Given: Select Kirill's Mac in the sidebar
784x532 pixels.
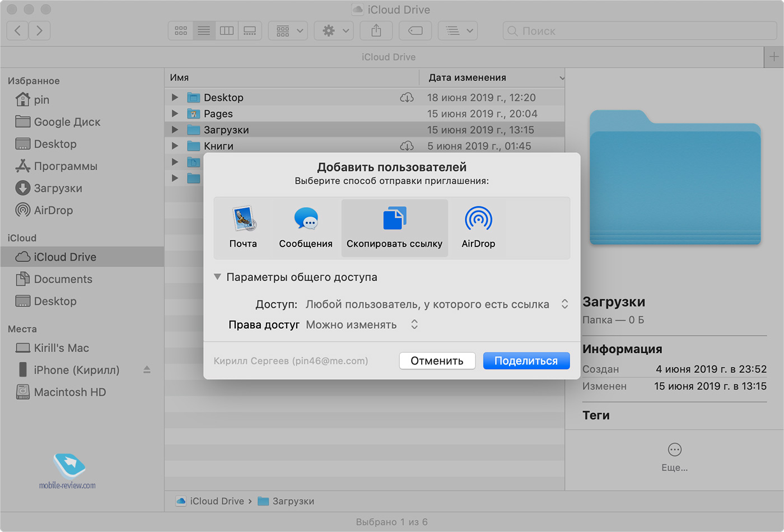Looking at the screenshot, I should [x=82, y=348].
